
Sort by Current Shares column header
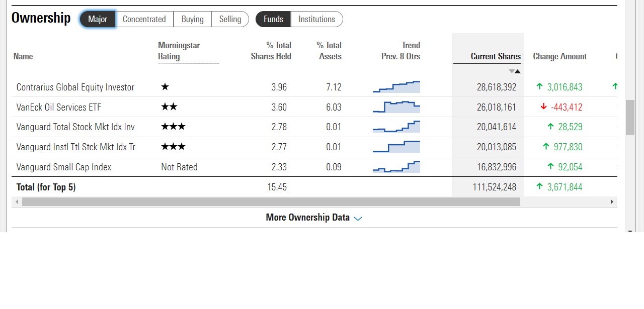(496, 56)
